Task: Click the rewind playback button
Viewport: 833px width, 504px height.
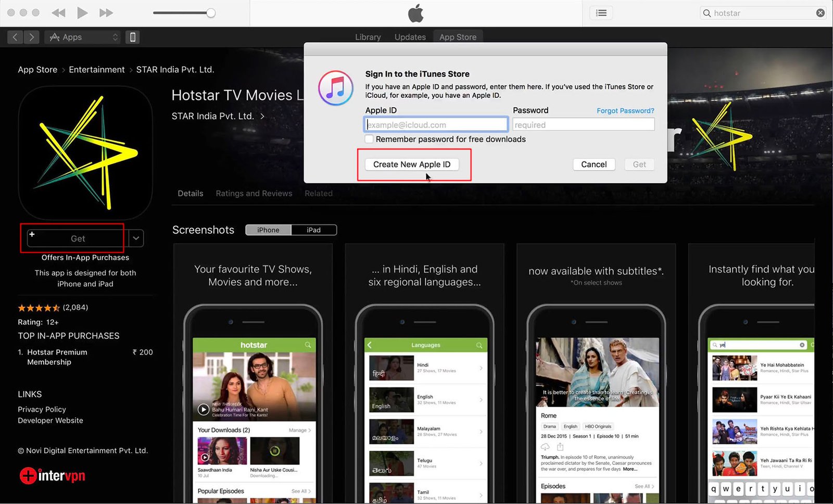Action: click(x=58, y=13)
